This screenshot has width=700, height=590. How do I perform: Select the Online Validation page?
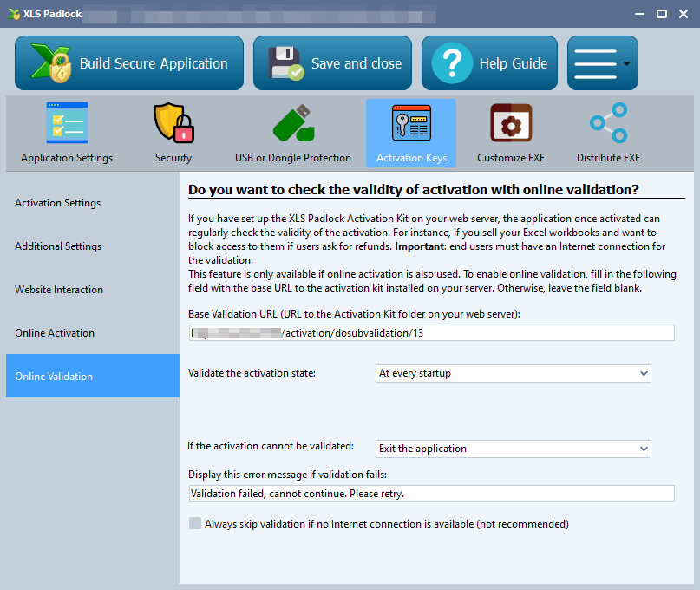click(93, 376)
